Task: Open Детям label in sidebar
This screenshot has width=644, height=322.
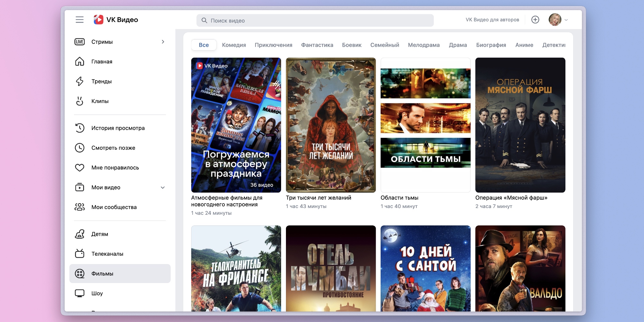Action: [x=100, y=234]
